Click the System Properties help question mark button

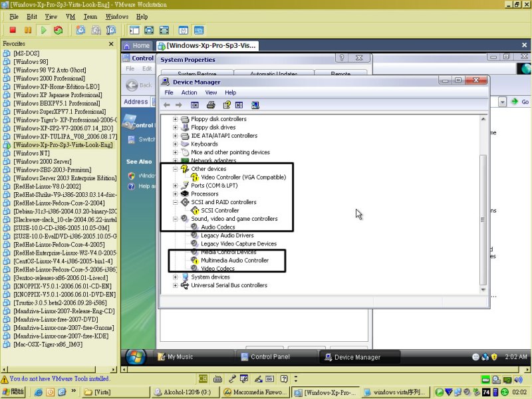pyautogui.click(x=342, y=58)
